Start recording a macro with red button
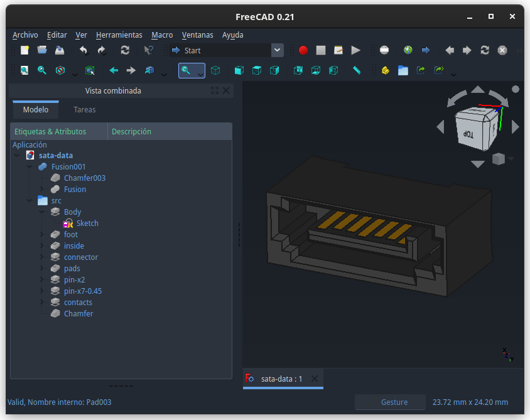 click(x=303, y=50)
